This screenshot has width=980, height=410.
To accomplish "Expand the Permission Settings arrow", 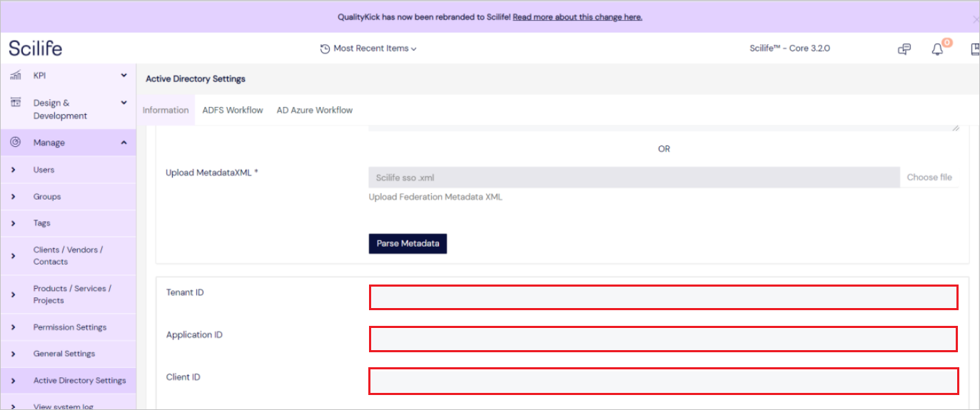I will (x=14, y=327).
